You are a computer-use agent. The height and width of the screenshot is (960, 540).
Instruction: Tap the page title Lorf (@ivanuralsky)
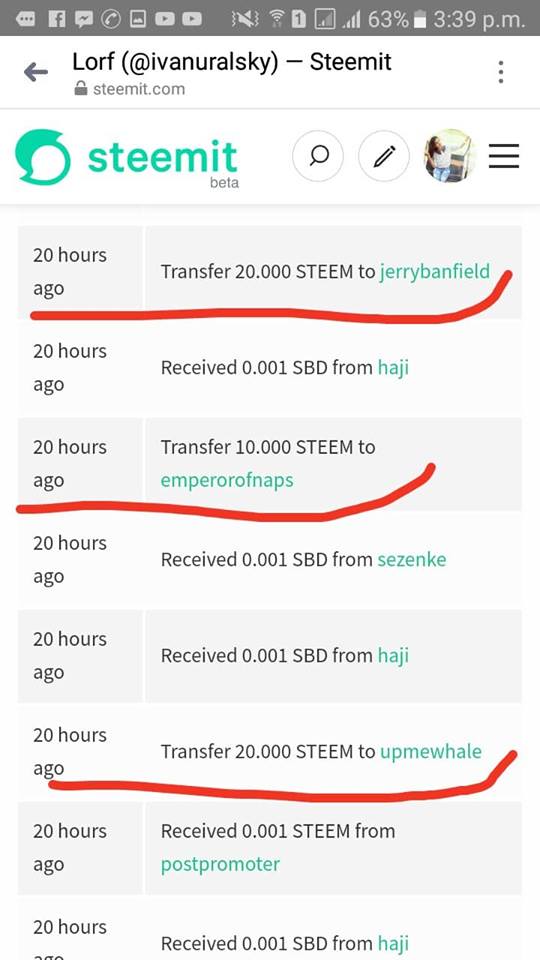175,61
